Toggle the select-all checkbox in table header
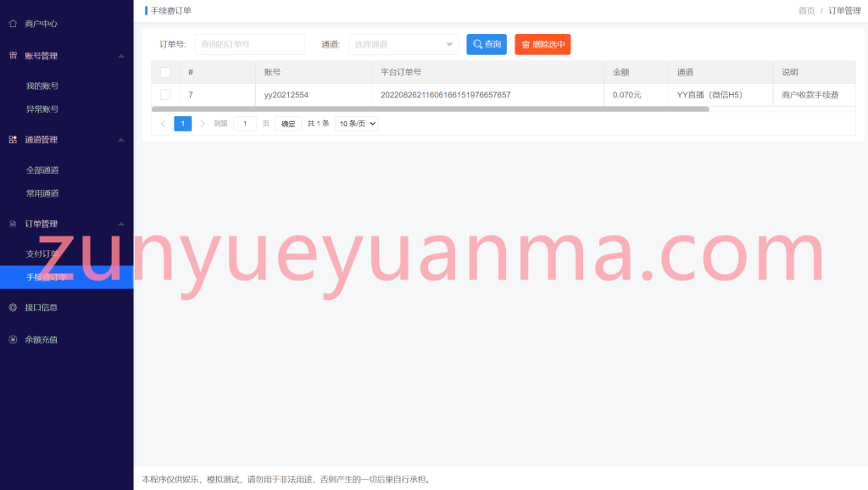This screenshot has height=490, width=868. pyautogui.click(x=165, y=73)
